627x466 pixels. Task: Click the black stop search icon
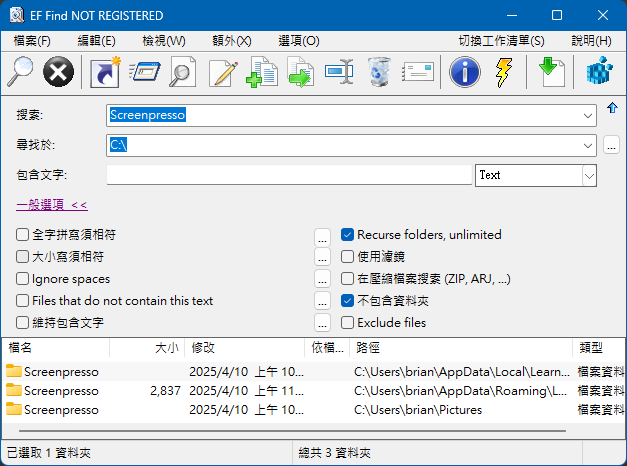[x=59, y=72]
